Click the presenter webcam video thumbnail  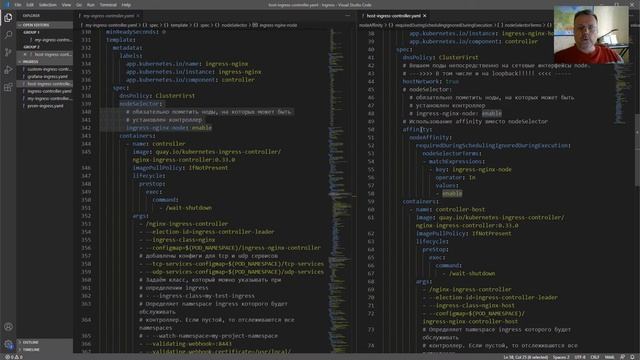point(591,35)
